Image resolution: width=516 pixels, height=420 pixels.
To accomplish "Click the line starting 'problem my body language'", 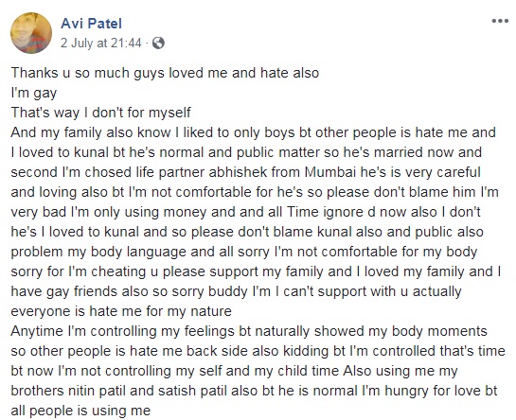I will tap(244, 252).
